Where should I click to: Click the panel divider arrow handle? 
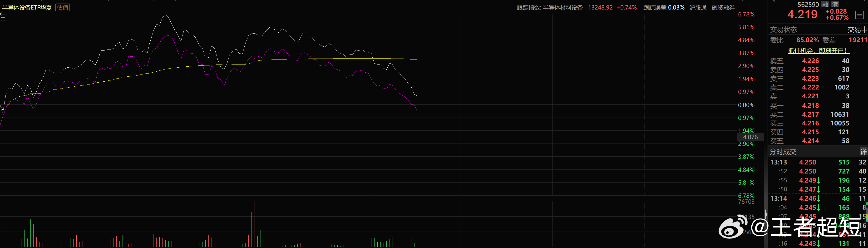(x=765, y=214)
